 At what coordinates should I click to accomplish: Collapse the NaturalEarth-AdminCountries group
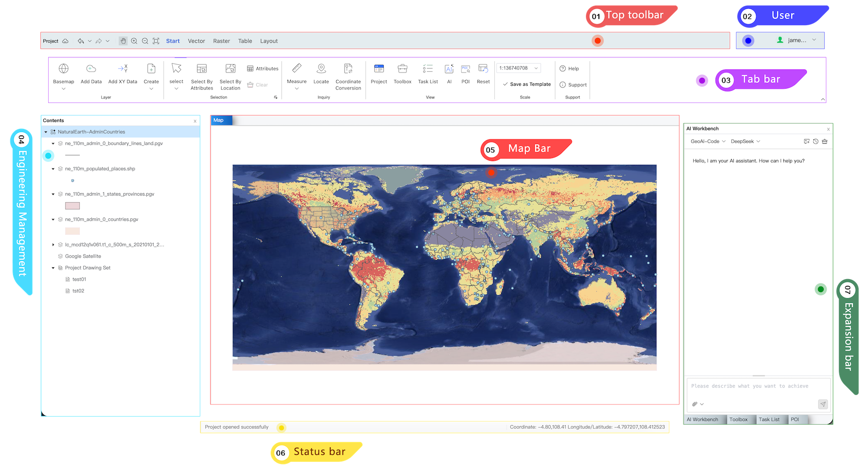click(46, 132)
